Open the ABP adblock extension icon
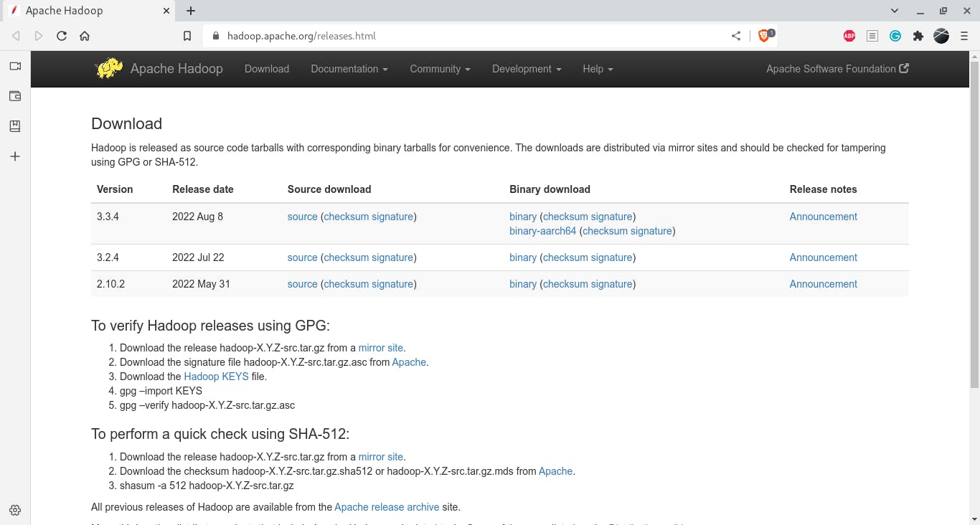The width and height of the screenshot is (980, 525). pos(849,36)
